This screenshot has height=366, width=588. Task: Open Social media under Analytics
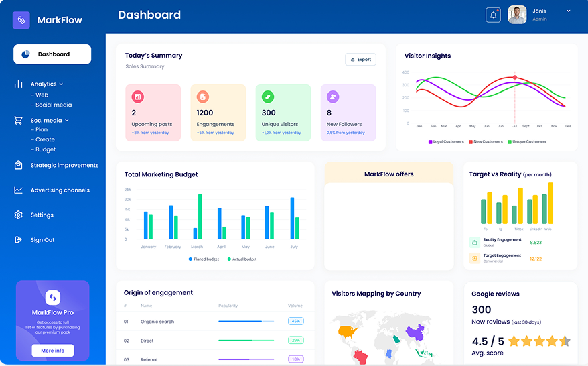coord(54,105)
